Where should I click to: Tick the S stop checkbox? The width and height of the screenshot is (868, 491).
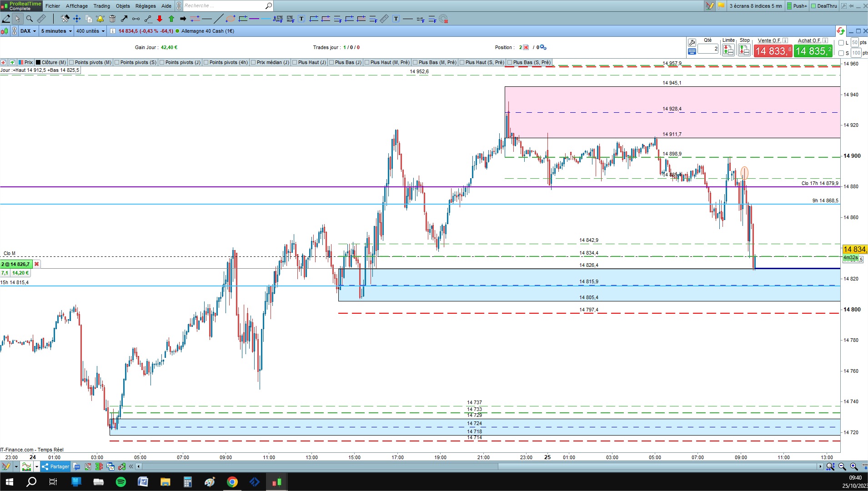coord(841,53)
